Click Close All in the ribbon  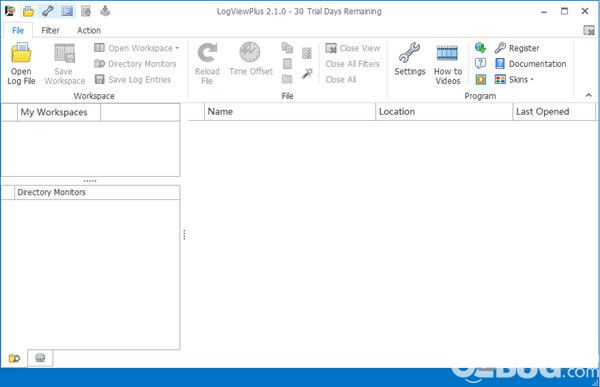coord(341,80)
